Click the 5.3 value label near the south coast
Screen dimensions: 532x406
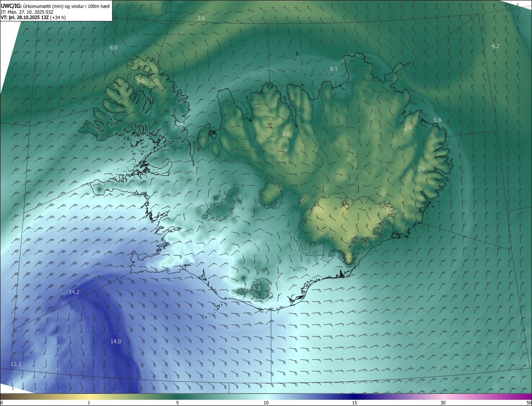click(x=256, y=288)
